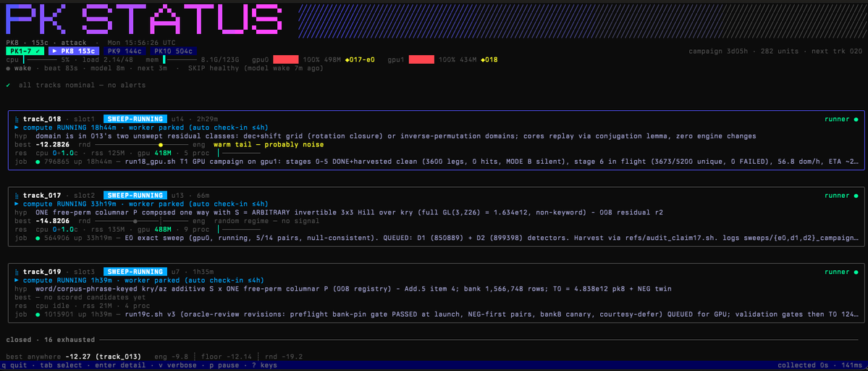Click track_017 SWEEP-RUNNING status badge

(x=135, y=196)
